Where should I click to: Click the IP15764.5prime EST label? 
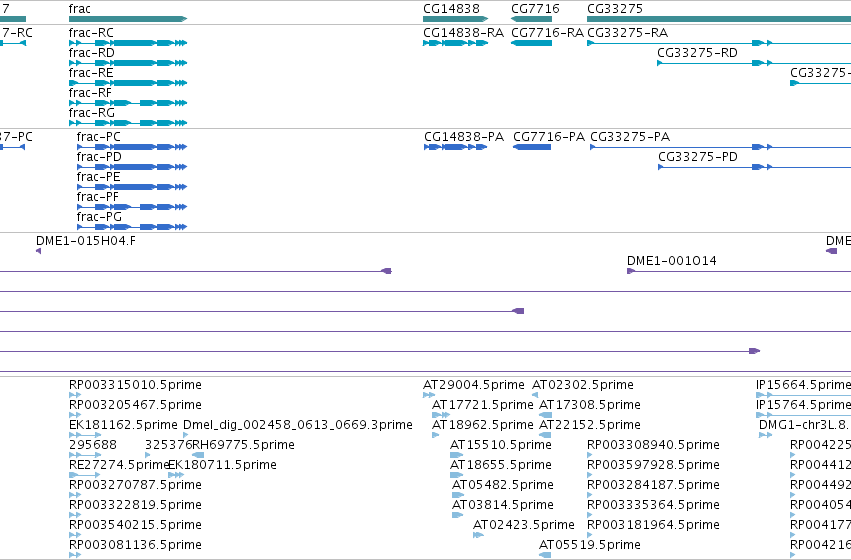click(803, 405)
